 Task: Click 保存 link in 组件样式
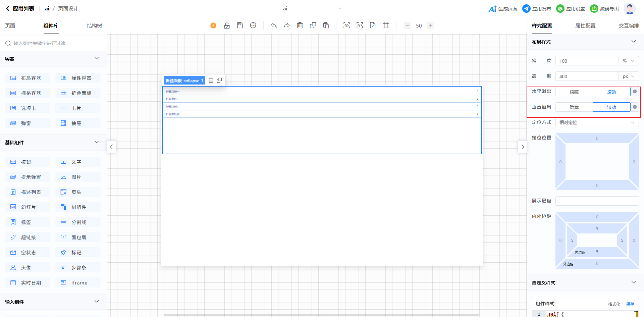point(630,304)
